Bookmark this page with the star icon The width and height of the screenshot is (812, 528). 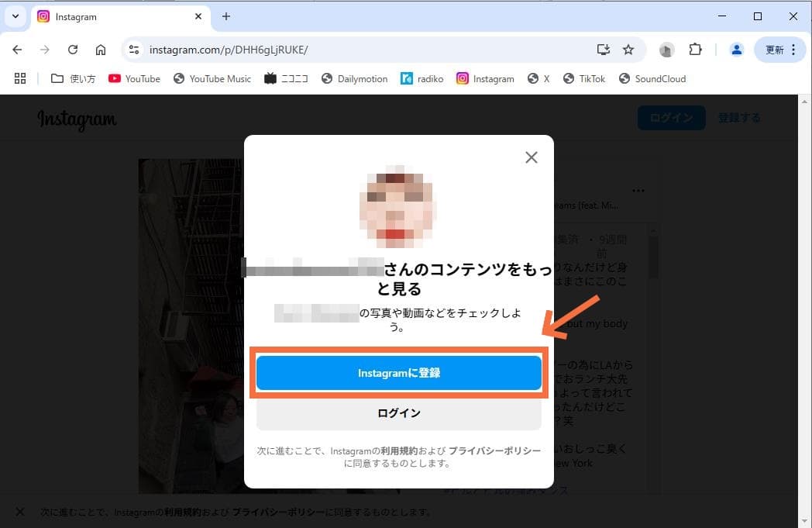628,50
